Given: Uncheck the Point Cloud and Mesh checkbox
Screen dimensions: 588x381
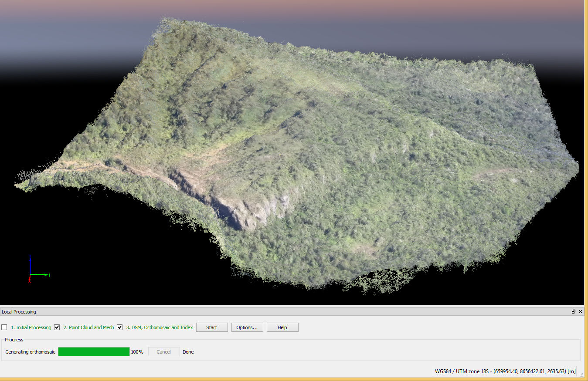Looking at the screenshot, I should pos(57,327).
